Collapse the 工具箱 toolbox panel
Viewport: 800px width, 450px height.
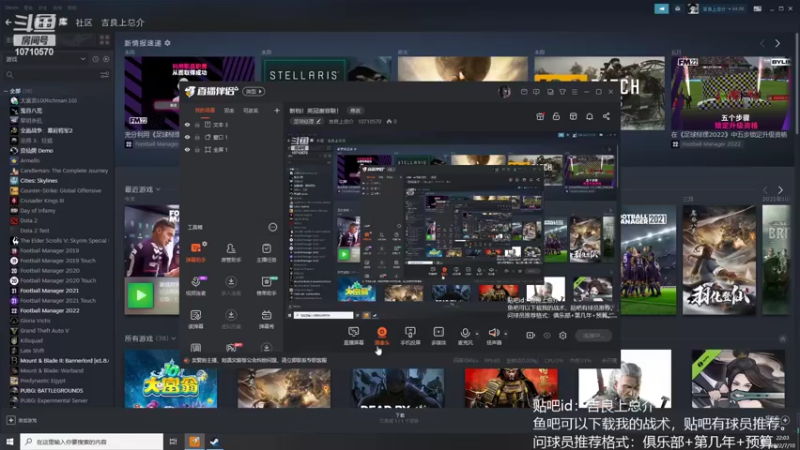[x=273, y=227]
